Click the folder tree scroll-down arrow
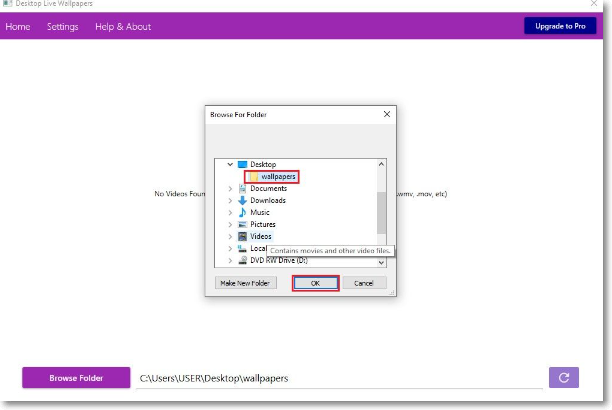612x410 pixels. pos(381,263)
